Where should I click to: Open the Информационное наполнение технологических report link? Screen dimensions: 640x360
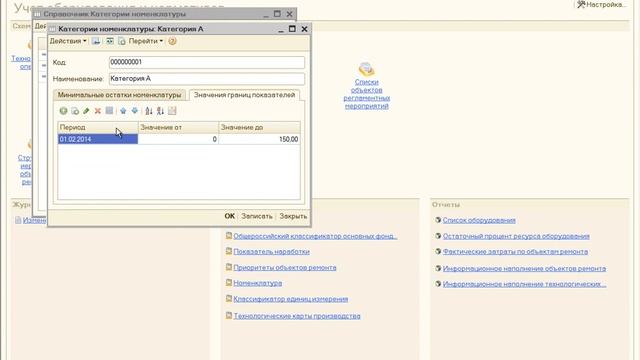524,284
